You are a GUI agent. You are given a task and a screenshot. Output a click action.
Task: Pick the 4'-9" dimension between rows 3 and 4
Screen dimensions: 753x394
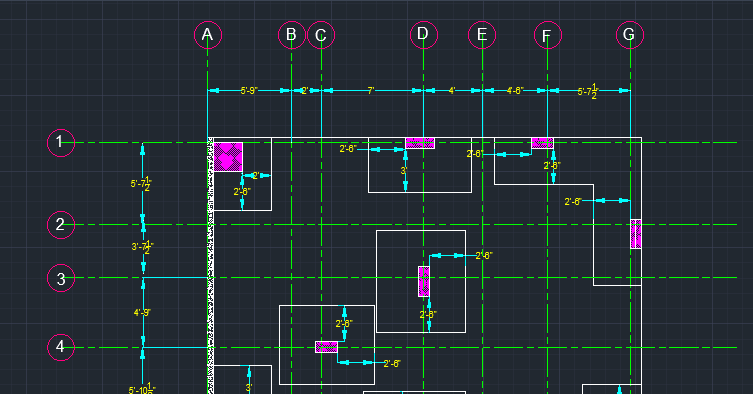click(142, 313)
